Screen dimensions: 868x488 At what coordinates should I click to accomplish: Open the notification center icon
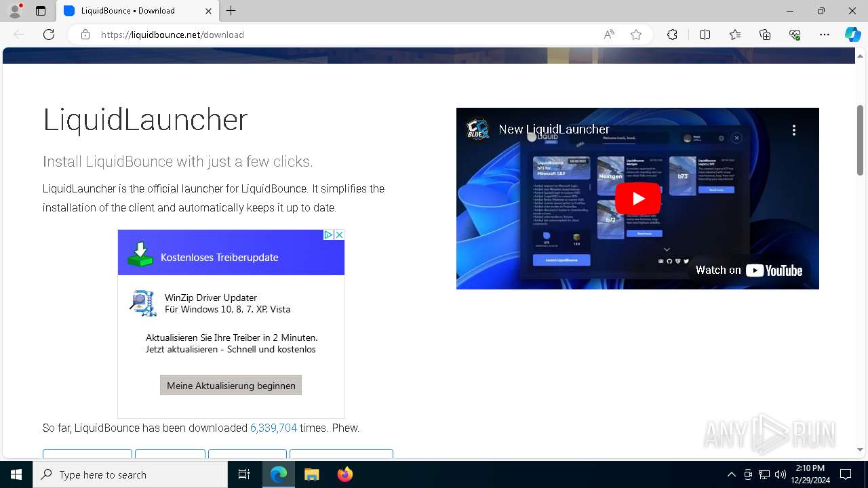point(846,474)
